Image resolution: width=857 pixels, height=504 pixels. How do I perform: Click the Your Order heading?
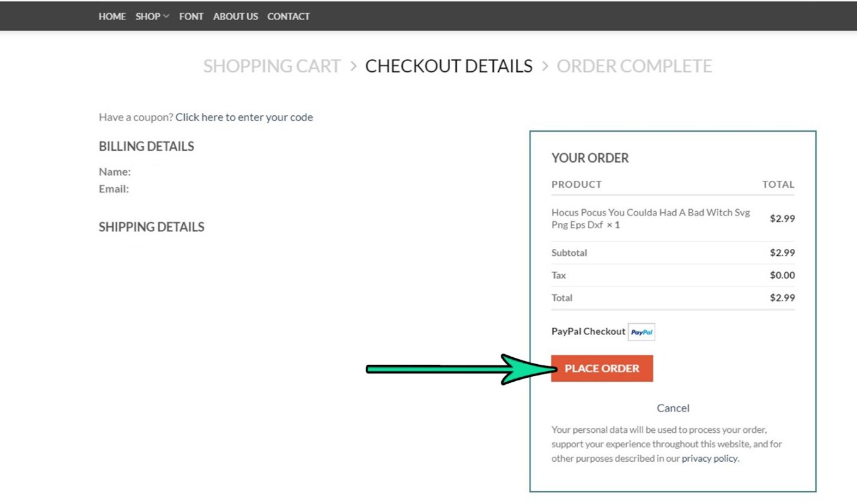pyautogui.click(x=590, y=158)
